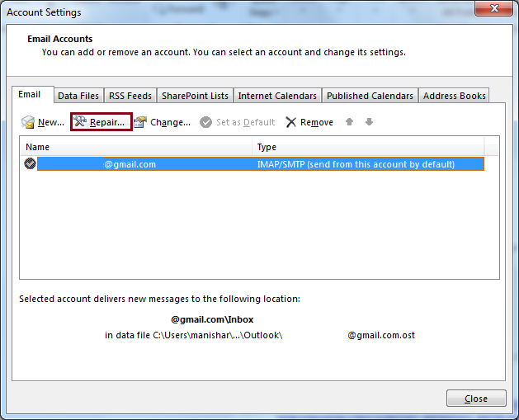Open the Address Books tab

[x=454, y=96]
